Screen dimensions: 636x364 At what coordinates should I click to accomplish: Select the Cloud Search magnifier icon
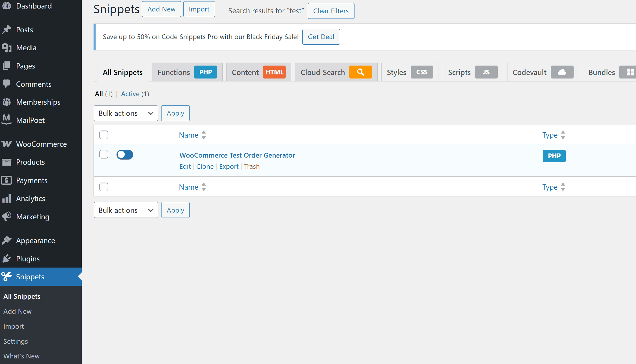click(361, 72)
